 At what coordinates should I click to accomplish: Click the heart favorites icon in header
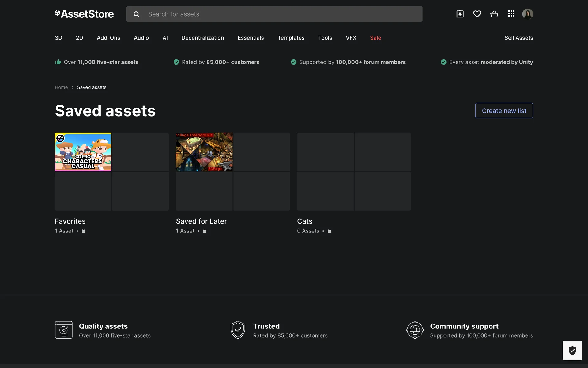(x=477, y=14)
